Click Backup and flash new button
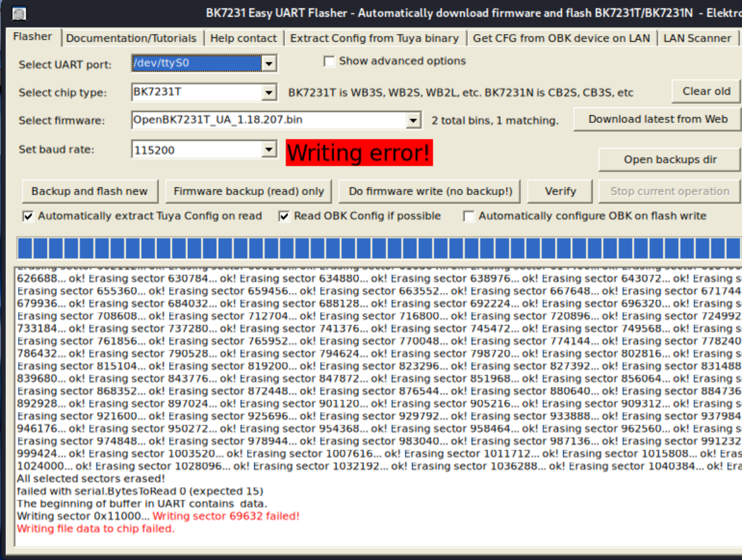The height and width of the screenshot is (560, 742). click(89, 191)
